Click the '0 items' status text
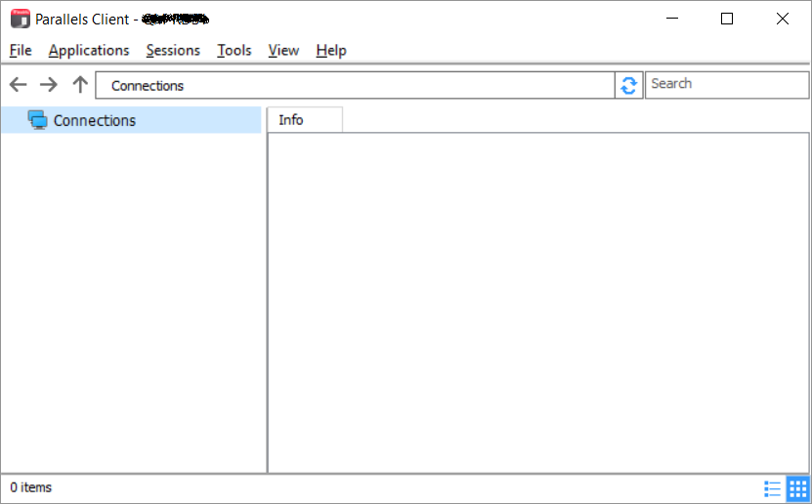The height and width of the screenshot is (504, 812). pyautogui.click(x=31, y=487)
